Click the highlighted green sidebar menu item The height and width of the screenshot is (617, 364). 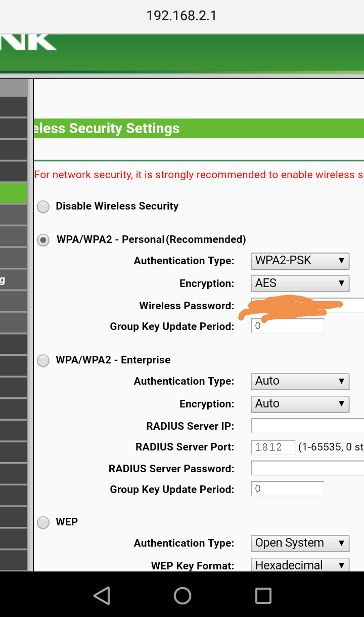(x=14, y=193)
